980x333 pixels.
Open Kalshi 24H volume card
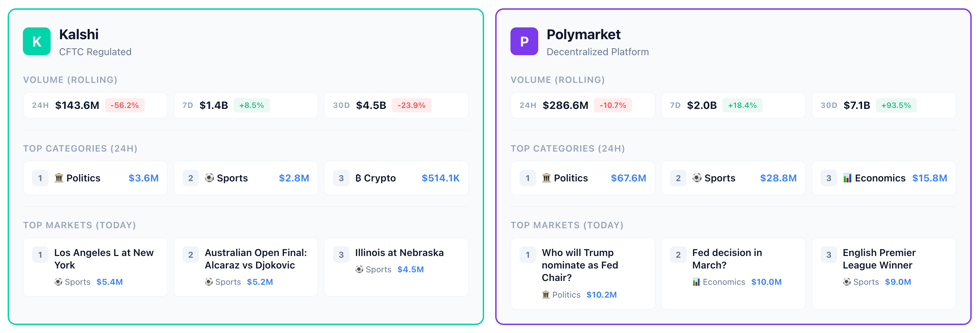(95, 105)
